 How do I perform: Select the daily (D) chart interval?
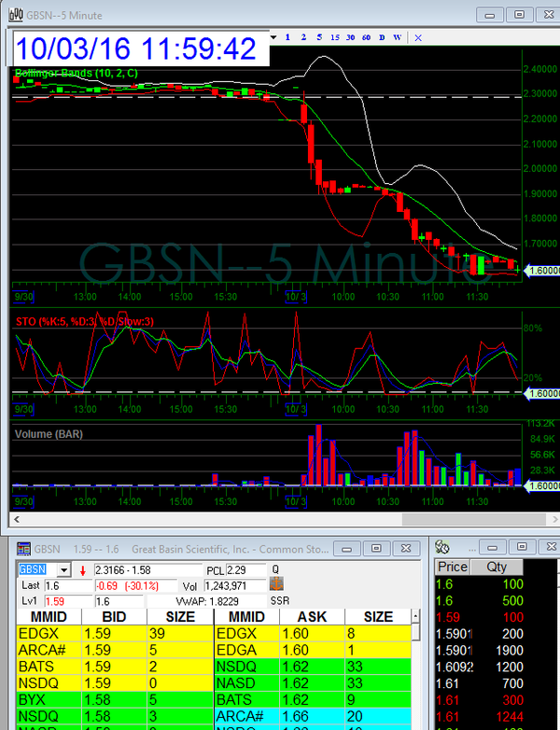tap(382, 37)
